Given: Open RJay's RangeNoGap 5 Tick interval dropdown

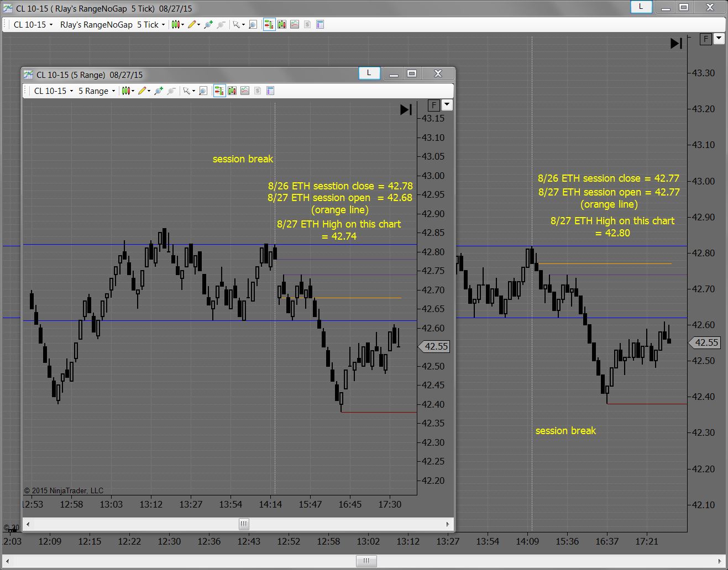Looking at the screenshot, I should coord(112,24).
